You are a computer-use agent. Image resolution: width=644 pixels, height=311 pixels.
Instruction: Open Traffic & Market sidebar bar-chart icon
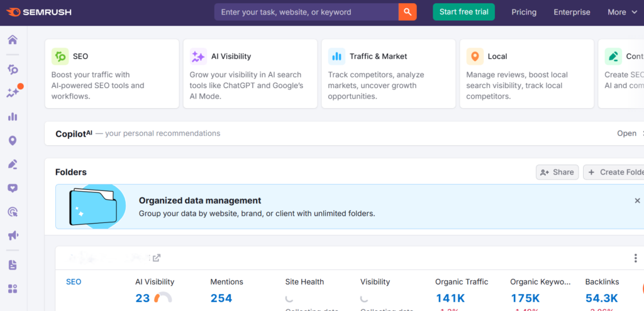(x=13, y=116)
